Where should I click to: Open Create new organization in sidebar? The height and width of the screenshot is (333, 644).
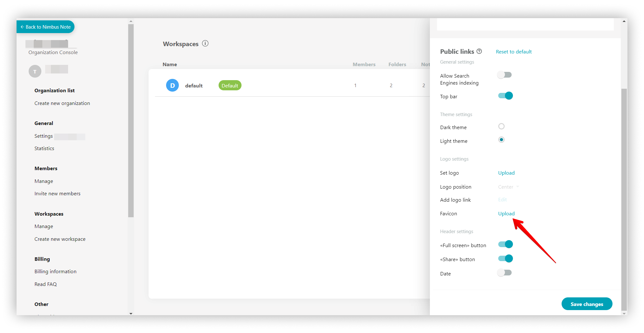[62, 103]
